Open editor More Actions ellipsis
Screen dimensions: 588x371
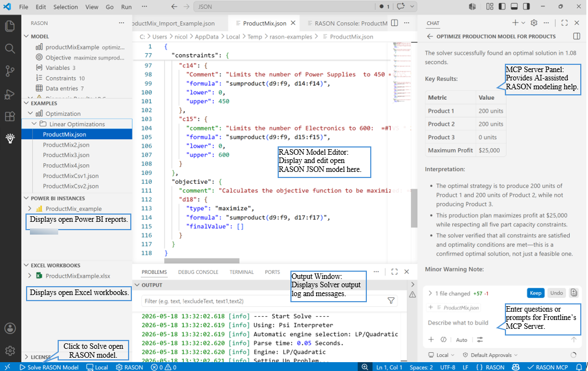(x=406, y=23)
